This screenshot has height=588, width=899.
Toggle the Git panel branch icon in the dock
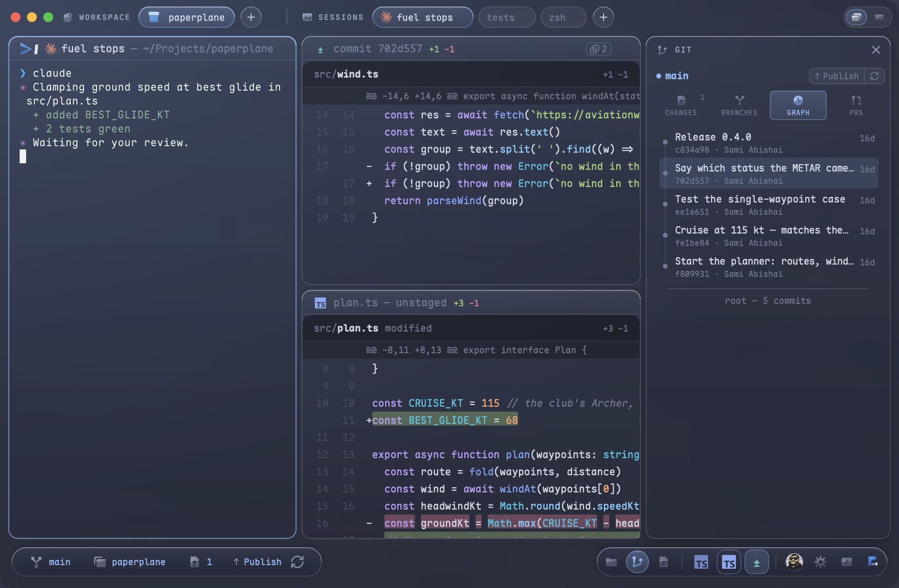click(x=637, y=561)
